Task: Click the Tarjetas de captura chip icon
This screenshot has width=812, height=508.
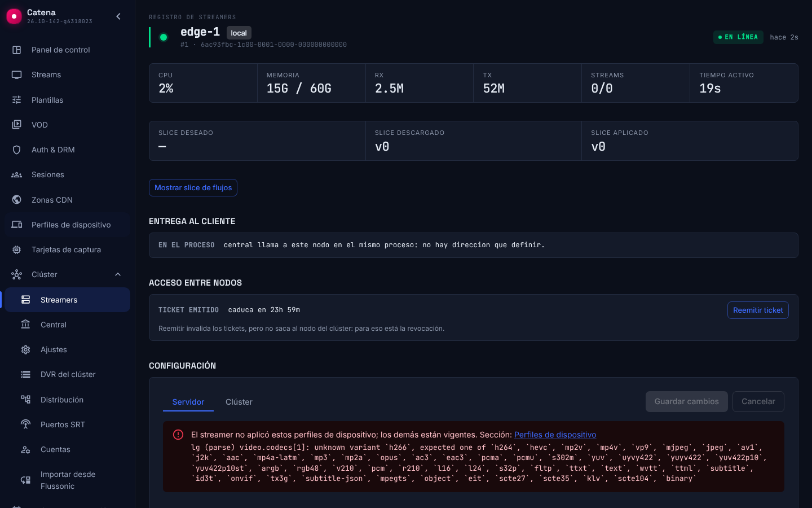Action: click(x=17, y=249)
